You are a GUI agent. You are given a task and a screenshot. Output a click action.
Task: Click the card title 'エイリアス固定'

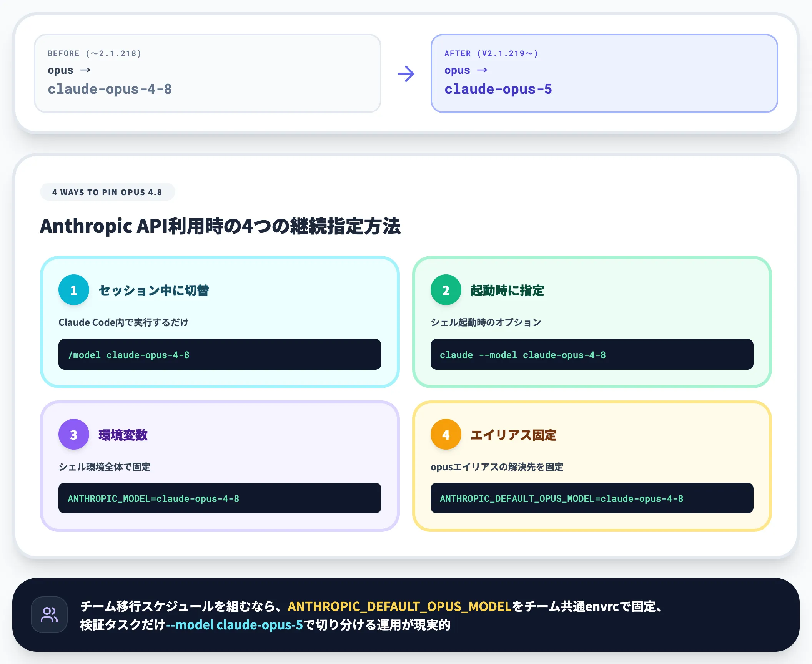click(x=514, y=435)
